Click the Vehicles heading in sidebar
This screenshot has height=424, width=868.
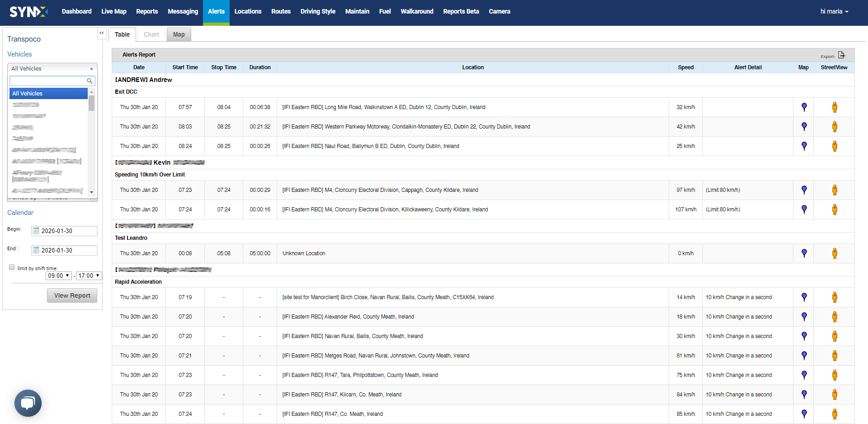[x=19, y=54]
